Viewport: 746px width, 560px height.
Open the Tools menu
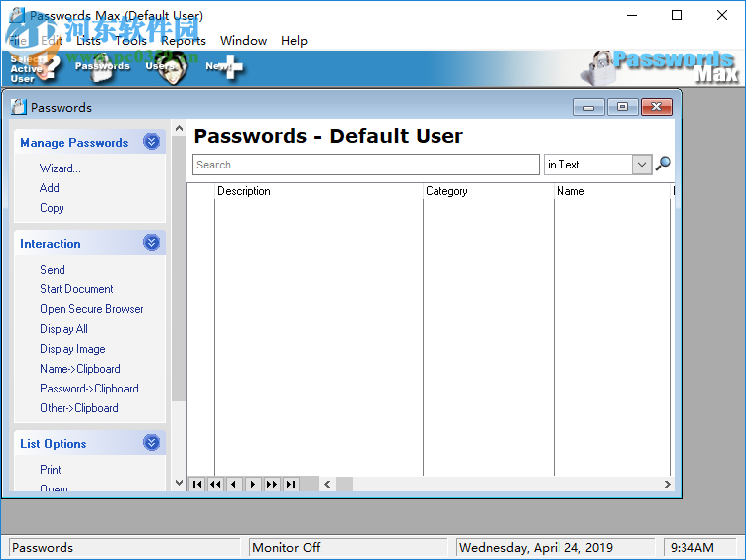131,41
